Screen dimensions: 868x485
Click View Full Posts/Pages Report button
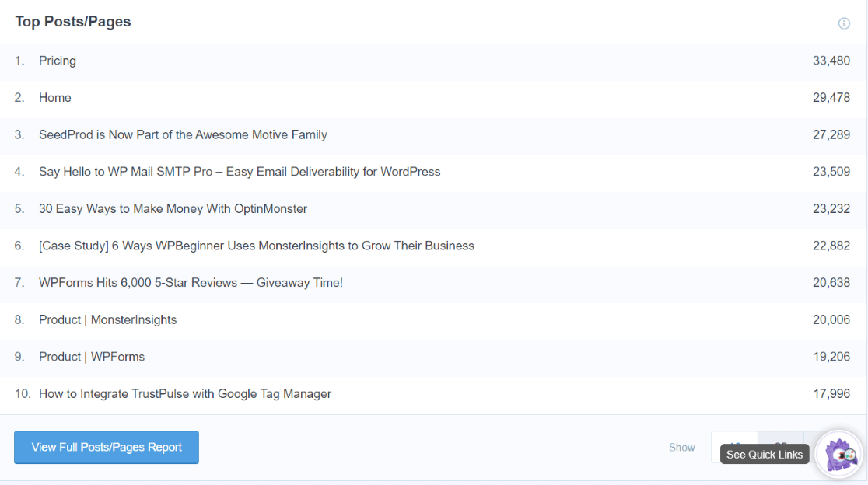click(x=107, y=448)
